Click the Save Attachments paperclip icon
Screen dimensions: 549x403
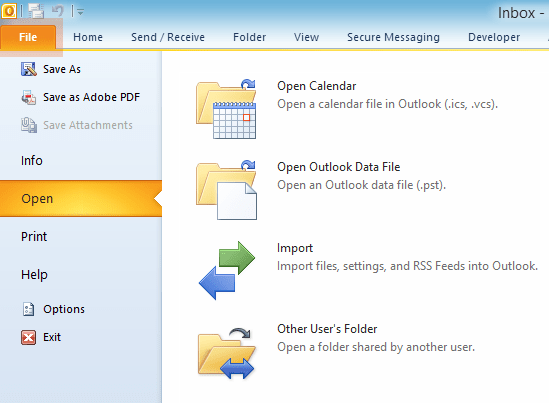29,125
